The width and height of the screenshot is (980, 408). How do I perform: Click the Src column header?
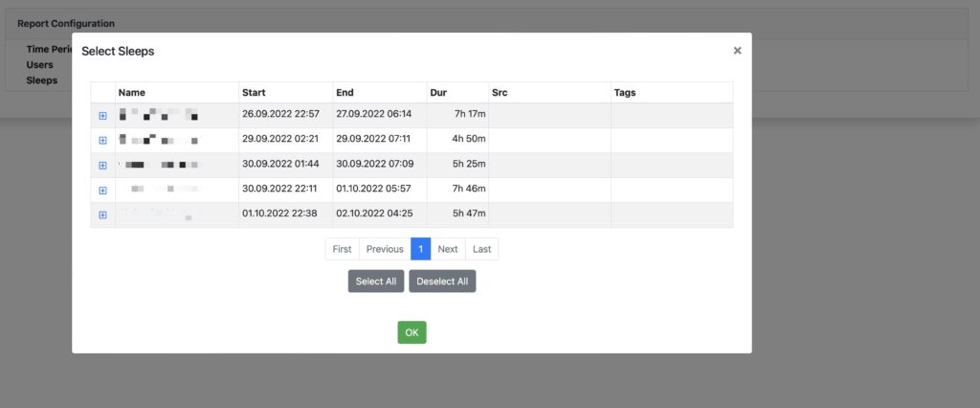550,93
